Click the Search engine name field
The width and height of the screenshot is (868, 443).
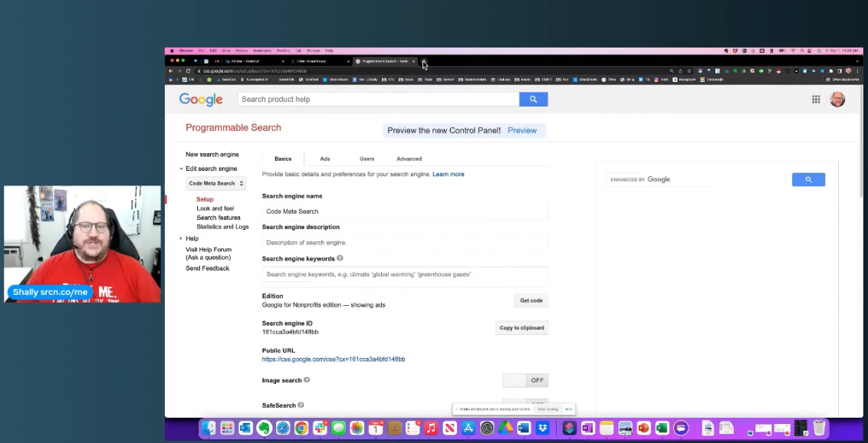[405, 212]
